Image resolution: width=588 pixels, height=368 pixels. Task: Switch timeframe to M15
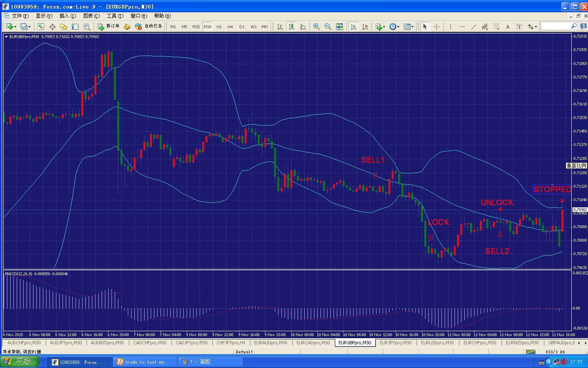click(196, 27)
